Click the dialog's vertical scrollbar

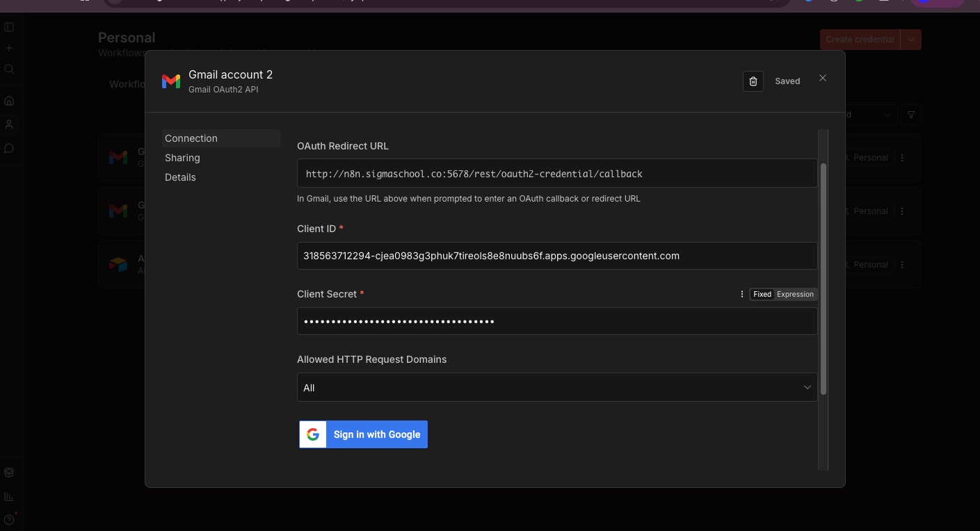coord(824,278)
